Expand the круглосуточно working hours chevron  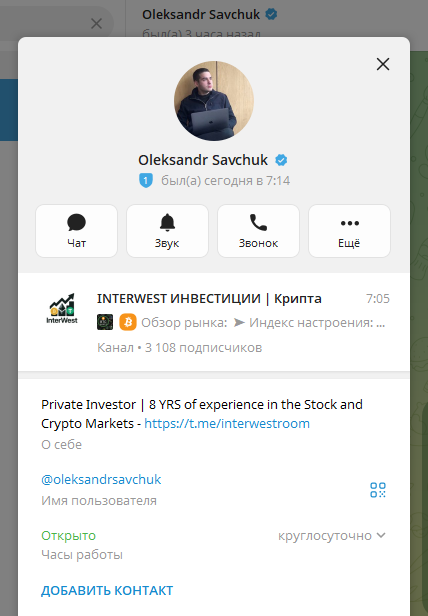(x=381, y=535)
